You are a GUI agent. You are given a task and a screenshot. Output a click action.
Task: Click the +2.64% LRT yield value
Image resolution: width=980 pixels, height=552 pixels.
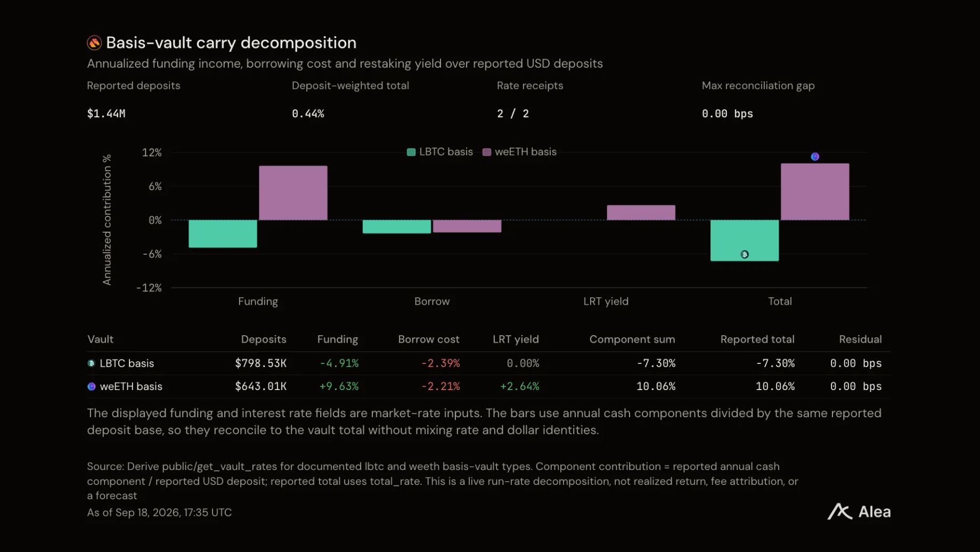pos(519,386)
